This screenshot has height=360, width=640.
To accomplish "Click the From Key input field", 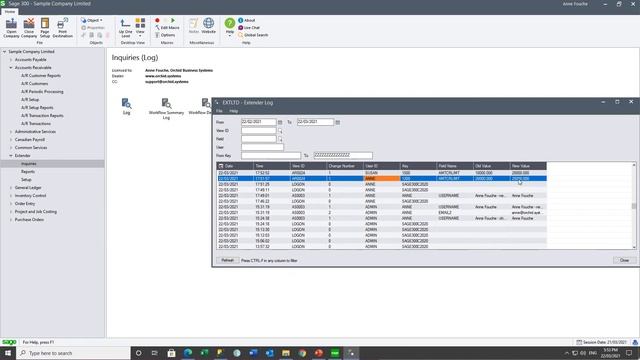I will (x=271, y=156).
